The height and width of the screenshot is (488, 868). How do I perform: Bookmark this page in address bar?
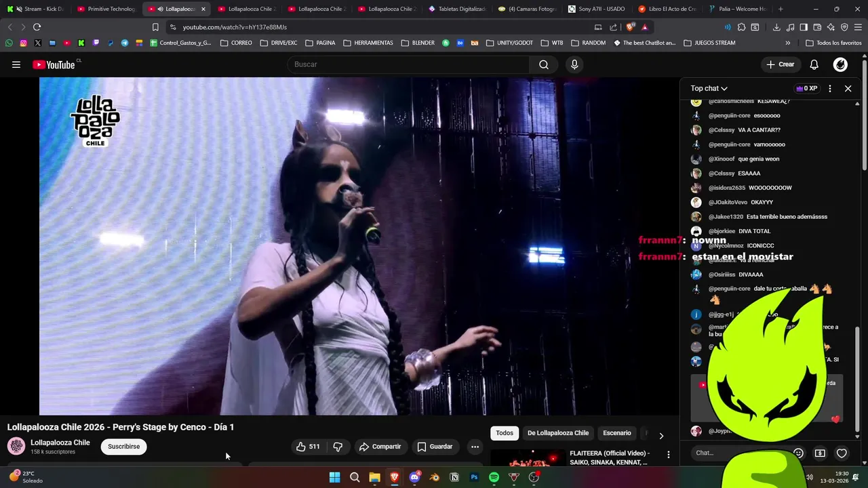pos(155,27)
